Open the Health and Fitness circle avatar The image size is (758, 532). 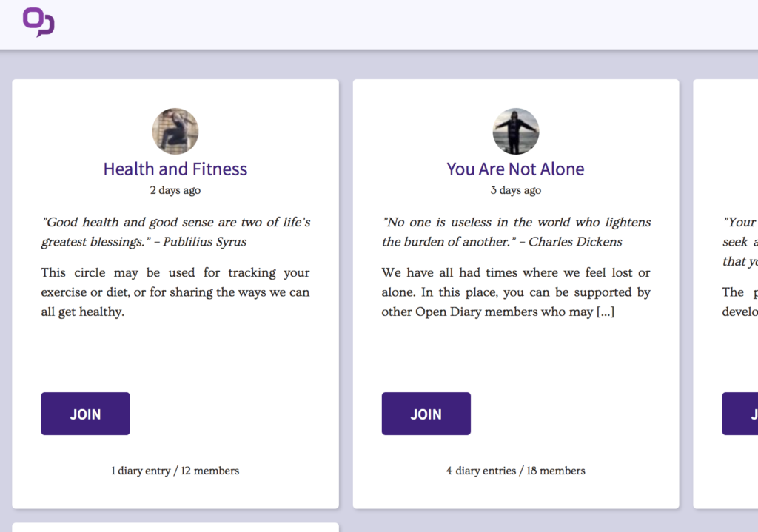point(175,132)
